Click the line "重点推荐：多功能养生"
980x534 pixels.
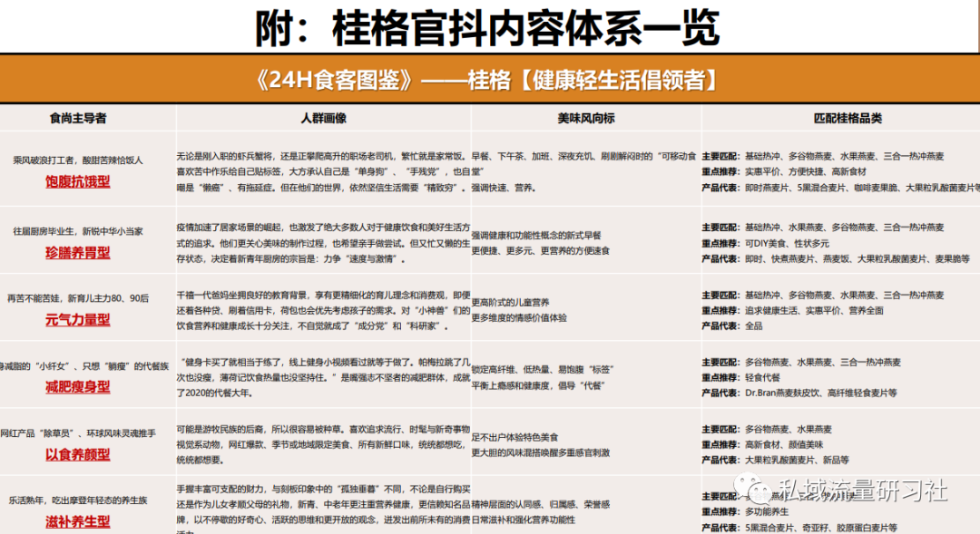tap(745, 511)
